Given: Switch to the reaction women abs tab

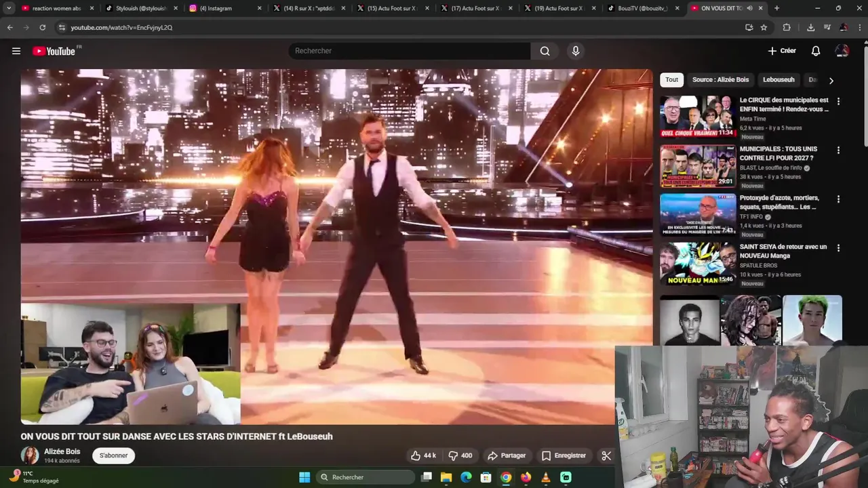Looking at the screenshot, I should click(x=58, y=8).
